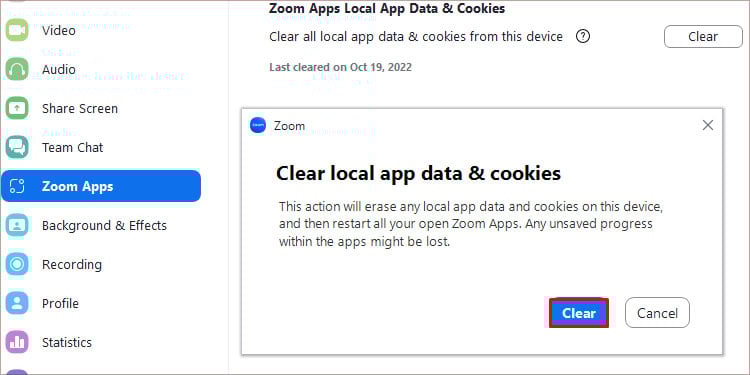
Task: Click Clear button beside local app data
Action: click(x=703, y=37)
